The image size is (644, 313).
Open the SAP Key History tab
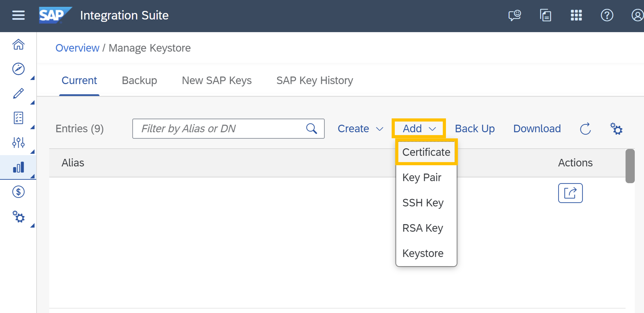(x=315, y=80)
